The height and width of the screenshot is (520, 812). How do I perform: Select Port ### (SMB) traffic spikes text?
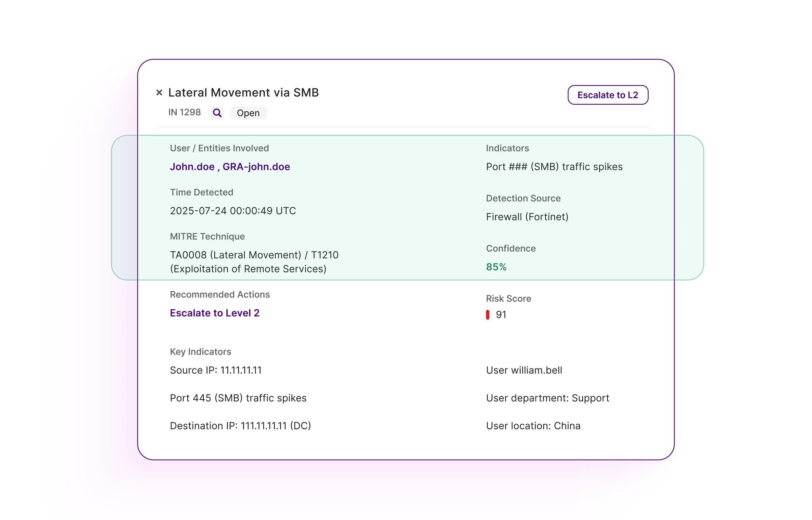coord(554,167)
